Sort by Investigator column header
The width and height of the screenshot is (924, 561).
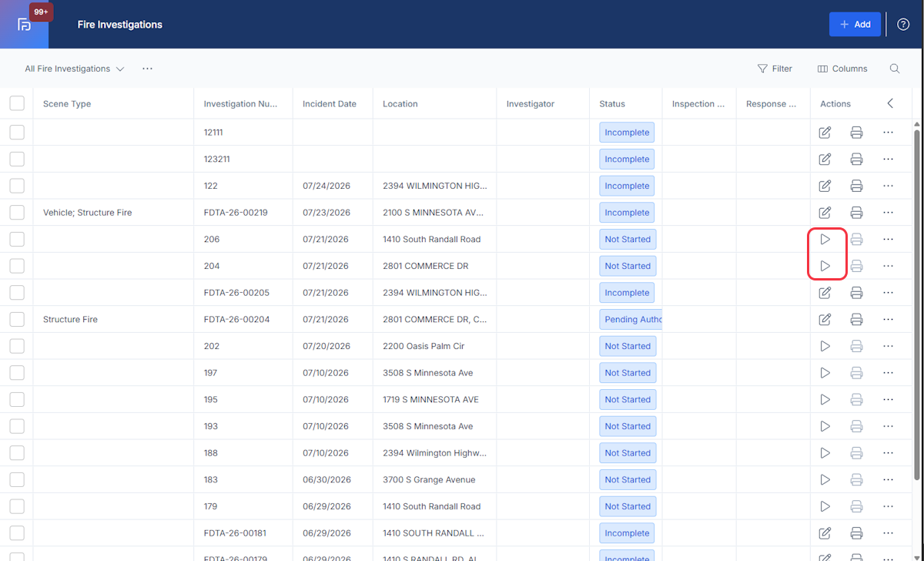tap(531, 104)
